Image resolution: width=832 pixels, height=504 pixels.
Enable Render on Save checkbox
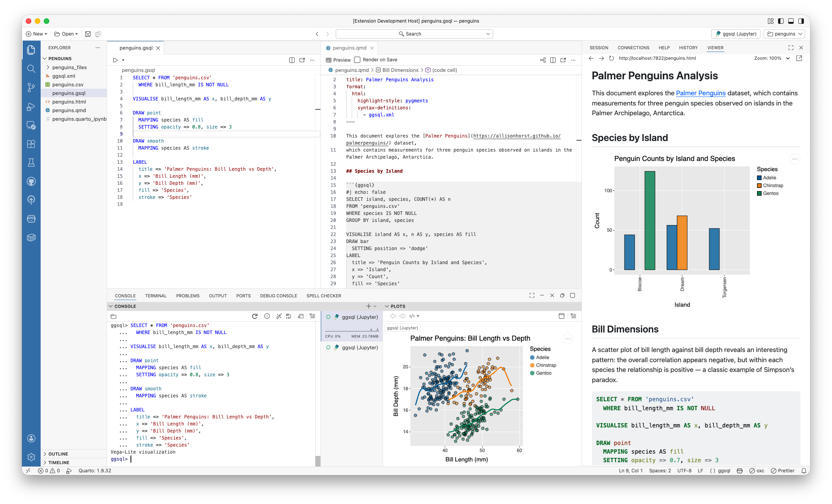(357, 60)
